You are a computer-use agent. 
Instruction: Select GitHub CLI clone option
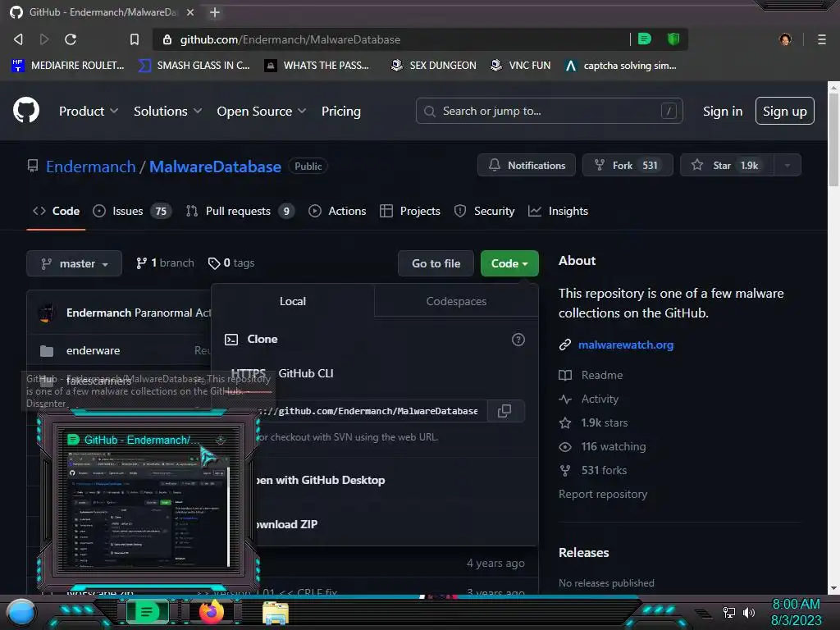coord(306,373)
